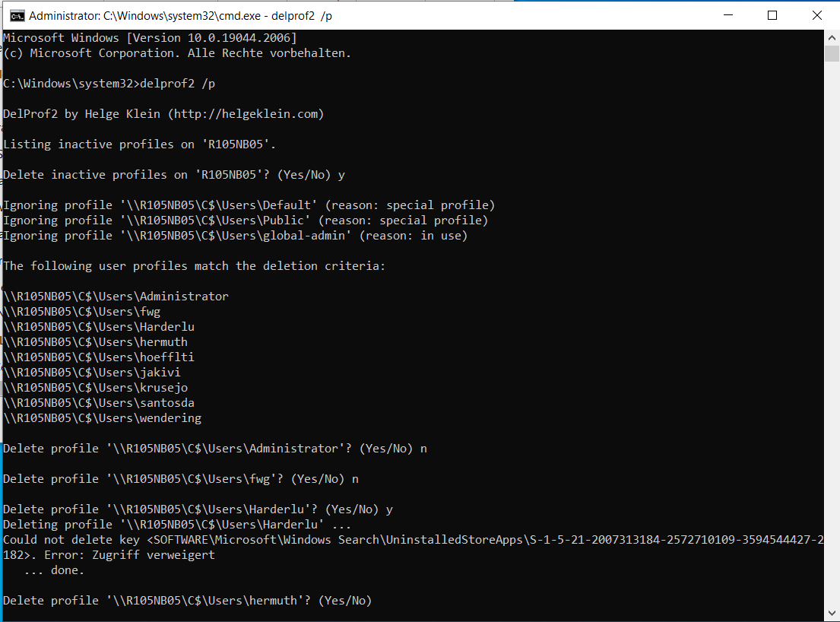Viewport: 840px width, 622px height.
Task: Click the global-admin 'in use' line
Action: pos(236,236)
